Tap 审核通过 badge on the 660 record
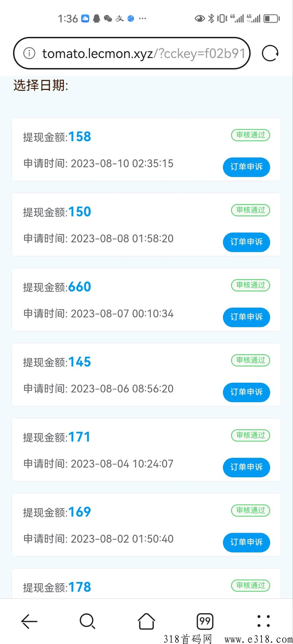Image resolution: width=293 pixels, height=644 pixels. pyautogui.click(x=251, y=285)
